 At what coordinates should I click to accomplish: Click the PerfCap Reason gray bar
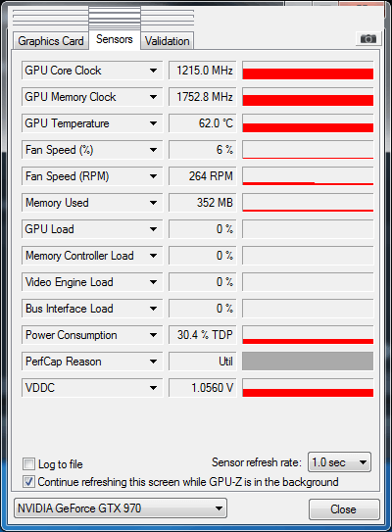[x=308, y=361]
